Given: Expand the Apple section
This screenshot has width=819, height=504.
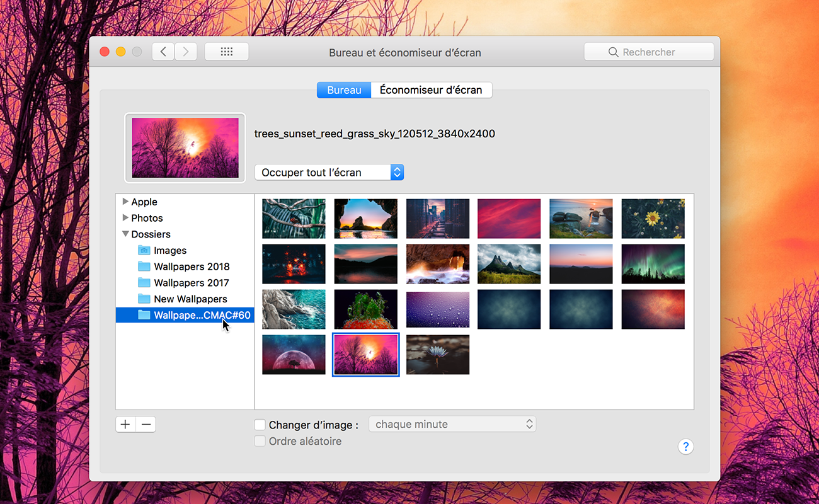Looking at the screenshot, I should click(125, 202).
